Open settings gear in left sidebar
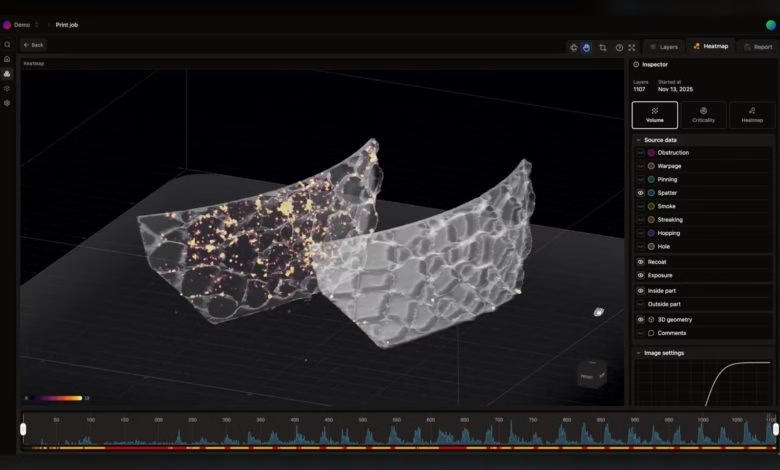Image resolution: width=780 pixels, height=470 pixels. [7, 103]
